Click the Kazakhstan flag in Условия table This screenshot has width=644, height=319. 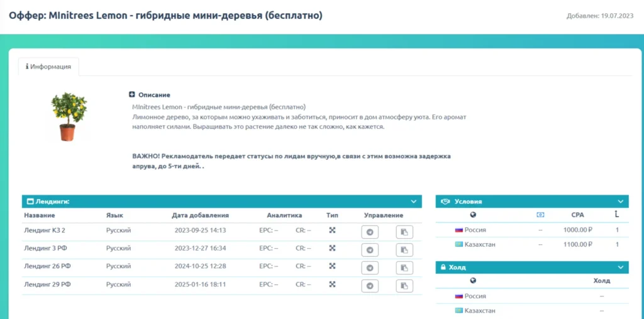458,244
